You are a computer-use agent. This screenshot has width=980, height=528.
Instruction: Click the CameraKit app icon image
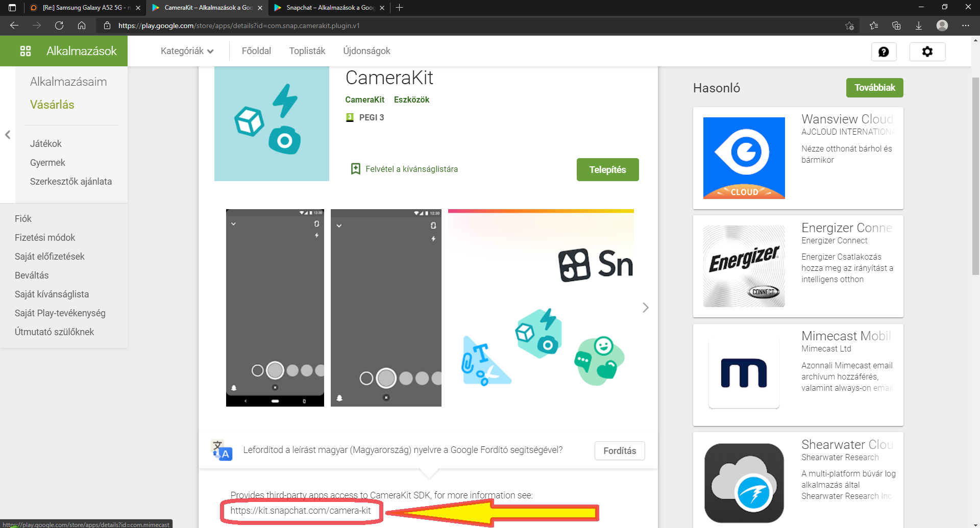coord(272,123)
